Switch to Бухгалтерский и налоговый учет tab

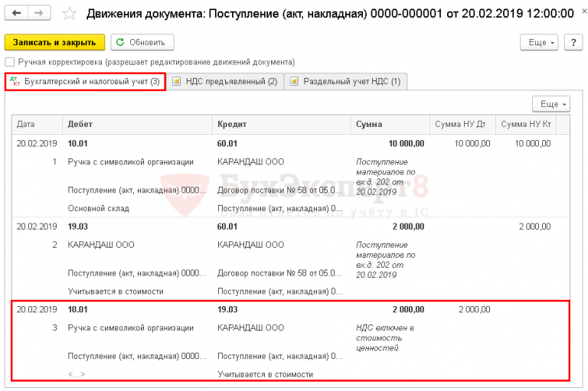point(86,81)
